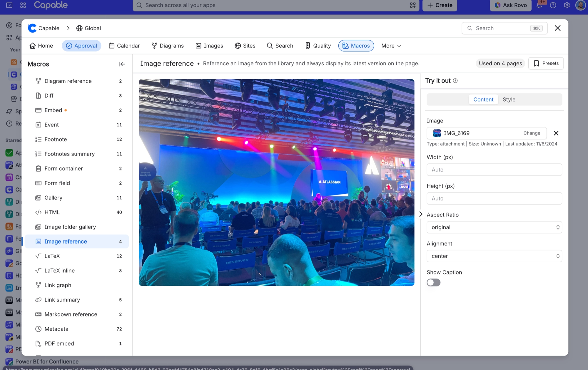Go to the Quality tab

pyautogui.click(x=318, y=46)
